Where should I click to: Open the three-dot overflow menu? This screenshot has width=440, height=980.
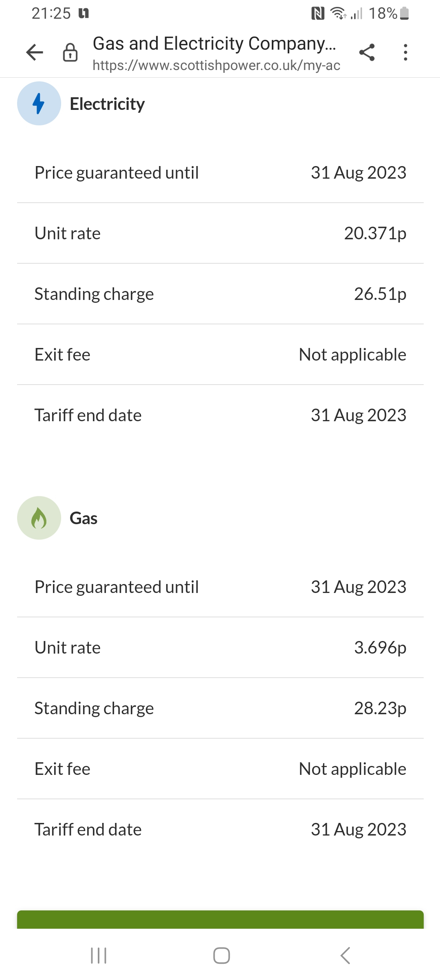pyautogui.click(x=405, y=52)
